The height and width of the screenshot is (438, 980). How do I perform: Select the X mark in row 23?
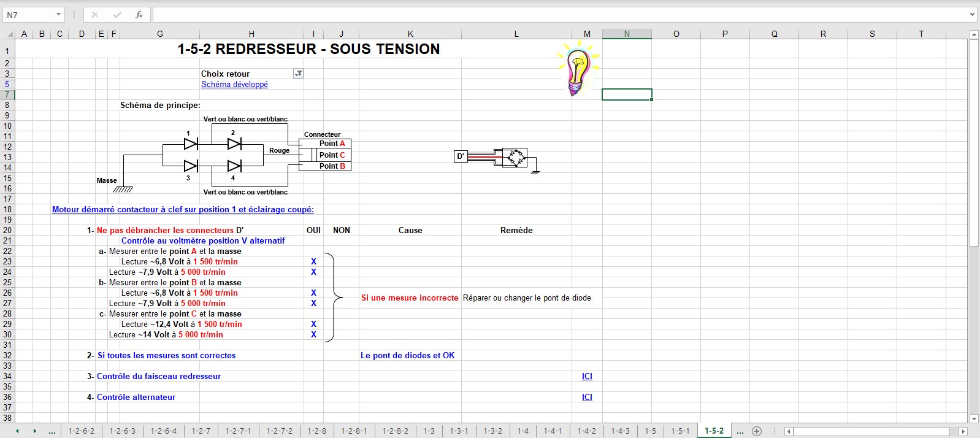[313, 262]
